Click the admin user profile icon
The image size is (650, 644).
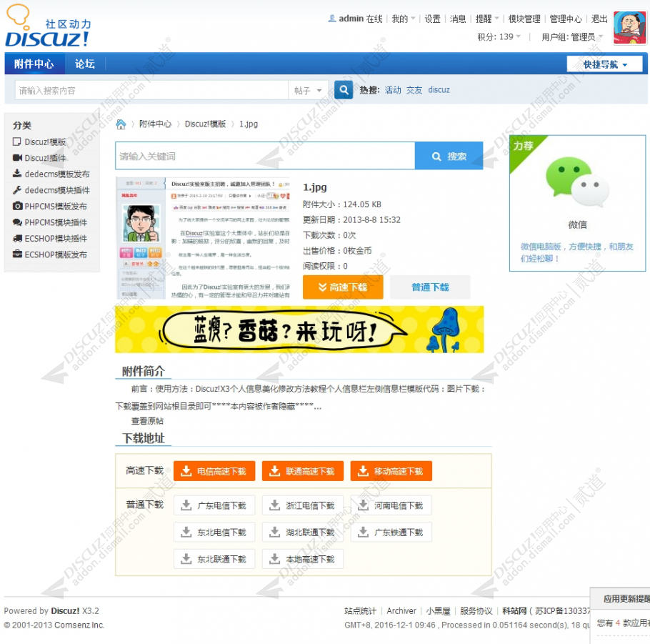[x=332, y=19]
